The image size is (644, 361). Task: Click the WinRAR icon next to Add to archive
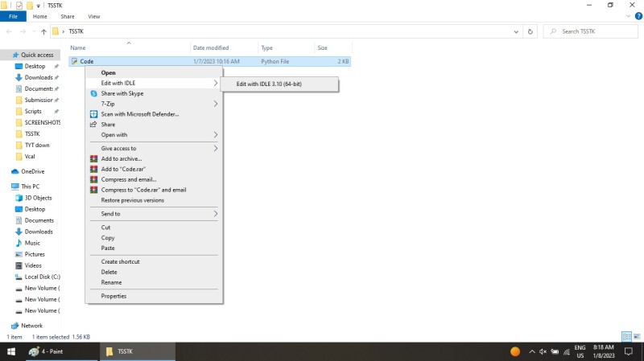93,158
